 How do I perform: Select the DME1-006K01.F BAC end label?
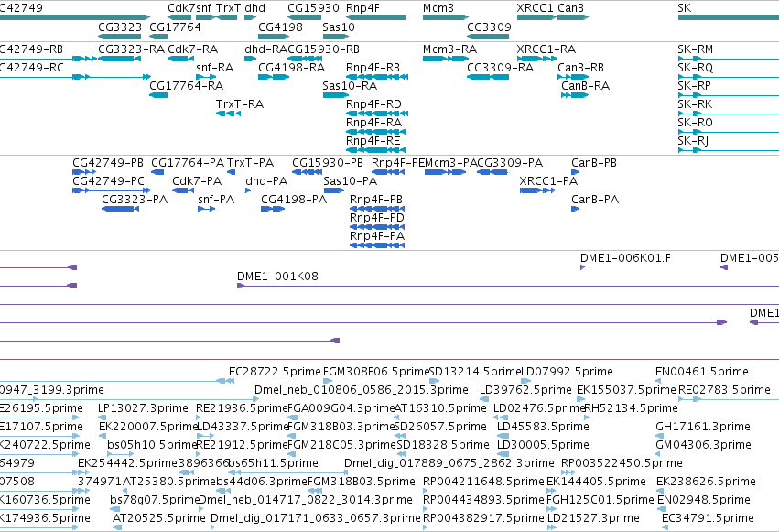coord(625,258)
